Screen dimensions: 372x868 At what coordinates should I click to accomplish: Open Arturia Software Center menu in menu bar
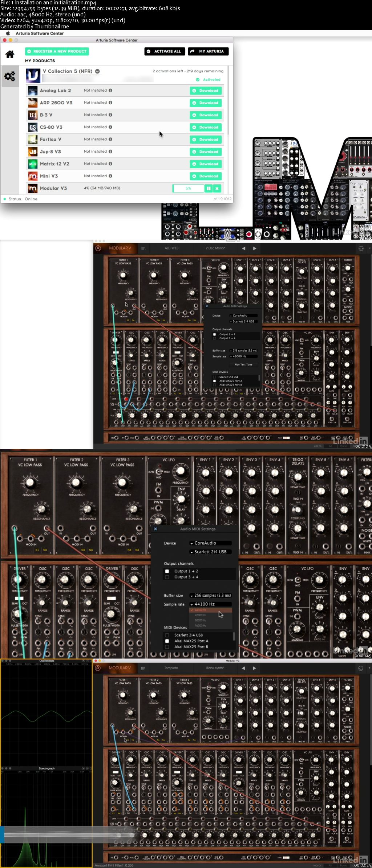point(40,33)
